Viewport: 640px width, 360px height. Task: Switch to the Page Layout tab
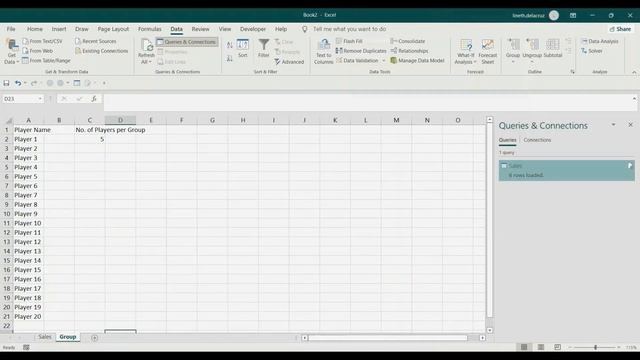[x=113, y=29]
